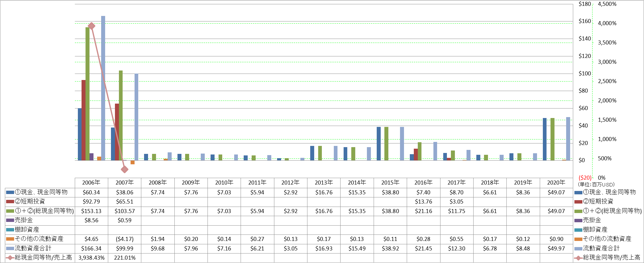The image size is (644, 263).
Task: Select the $8.48 cell
Action: coord(523,249)
